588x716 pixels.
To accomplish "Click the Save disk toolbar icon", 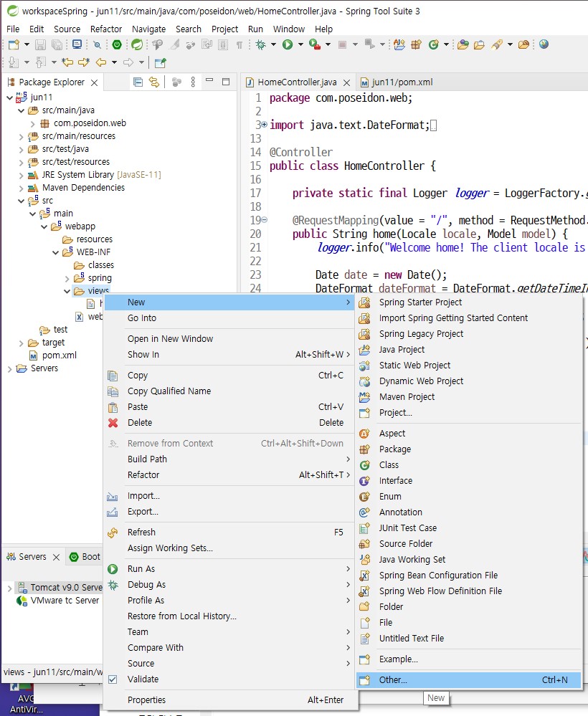I will pos(40,44).
